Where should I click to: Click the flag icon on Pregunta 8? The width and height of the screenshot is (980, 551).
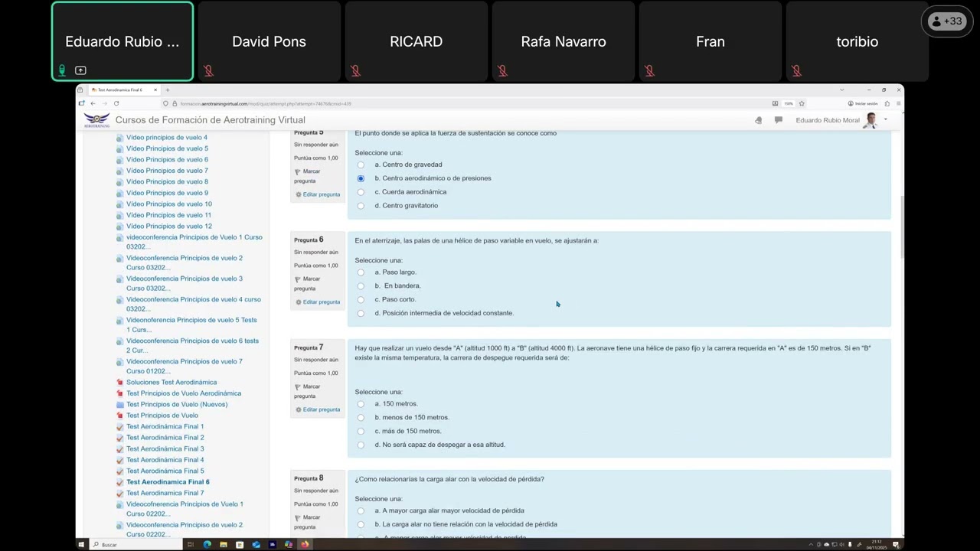(x=297, y=518)
